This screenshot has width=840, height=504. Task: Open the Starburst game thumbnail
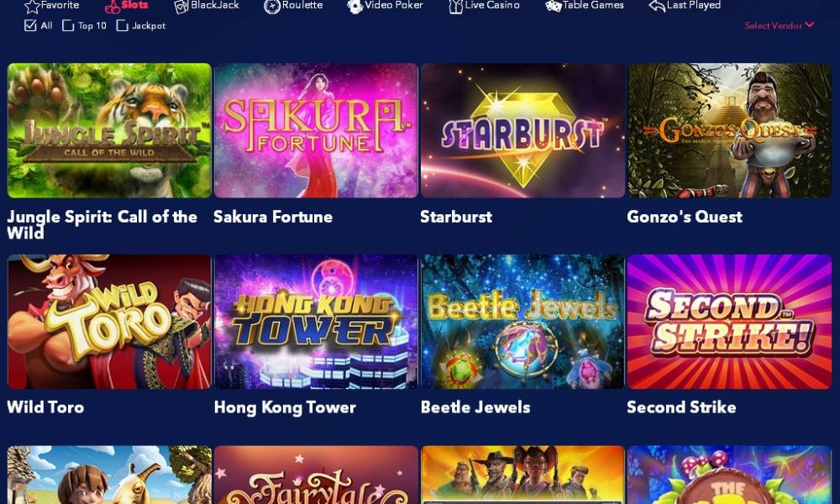(x=522, y=130)
